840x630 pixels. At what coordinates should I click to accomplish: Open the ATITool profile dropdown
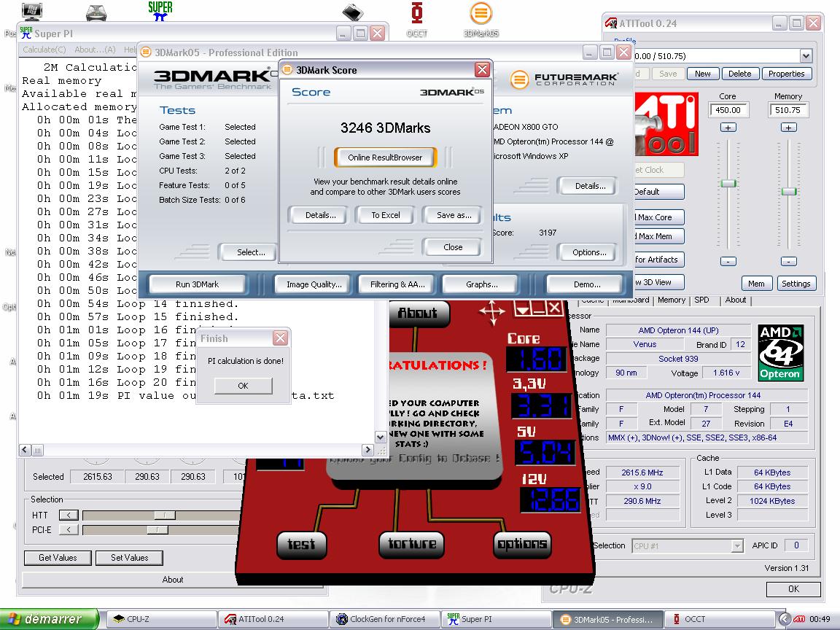tap(806, 55)
